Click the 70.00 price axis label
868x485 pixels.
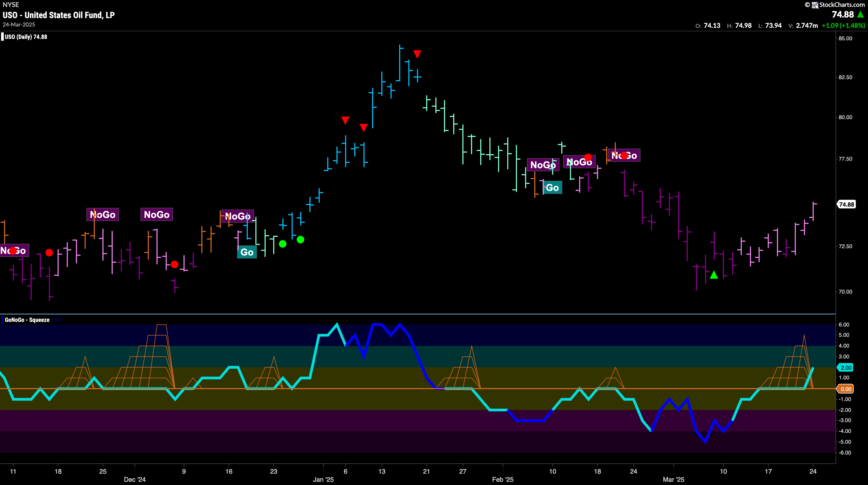click(845, 292)
